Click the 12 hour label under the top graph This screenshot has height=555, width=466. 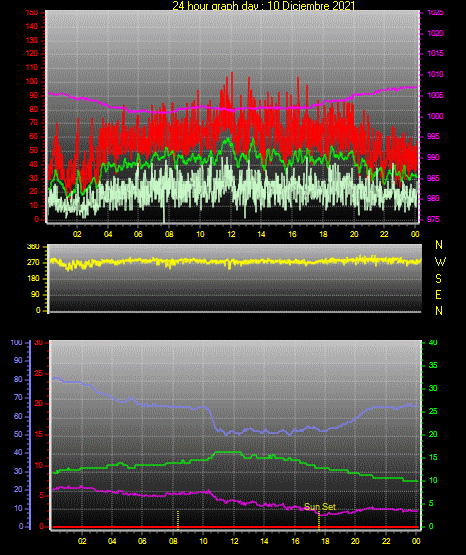(x=231, y=234)
